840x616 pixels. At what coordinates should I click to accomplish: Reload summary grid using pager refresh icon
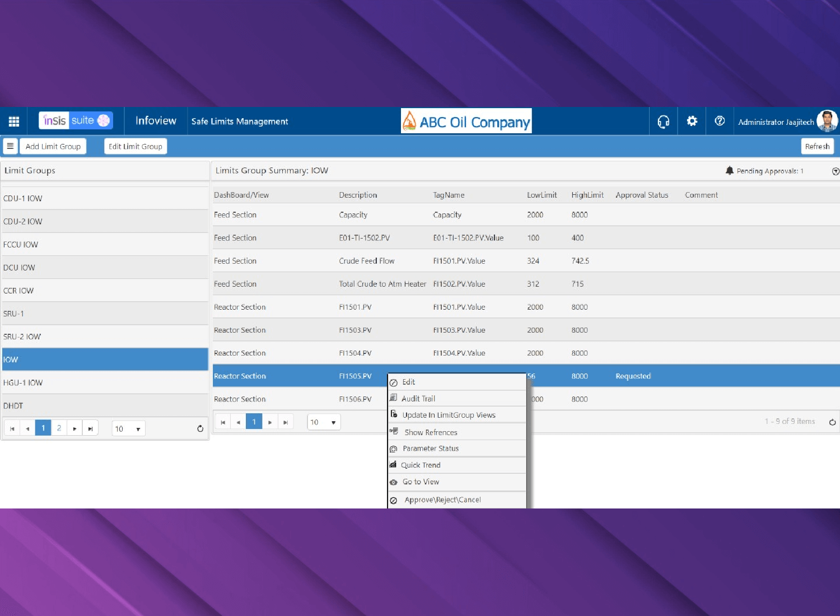[x=832, y=422]
